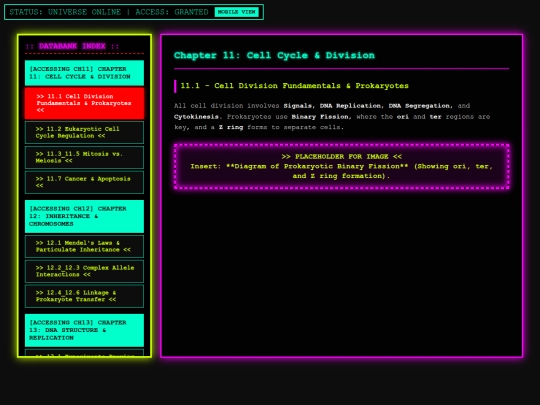
Task: Click the bold term Cytokinesis
Action: [x=196, y=117]
